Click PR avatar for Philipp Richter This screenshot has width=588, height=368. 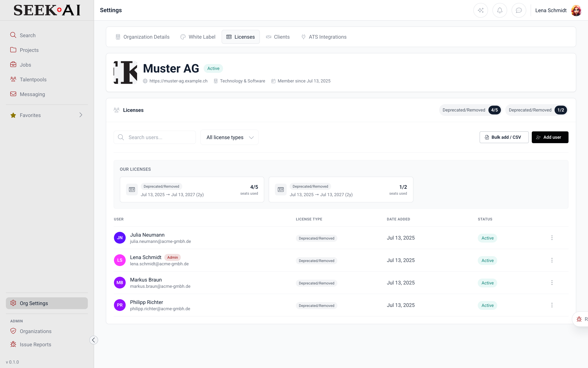120,305
